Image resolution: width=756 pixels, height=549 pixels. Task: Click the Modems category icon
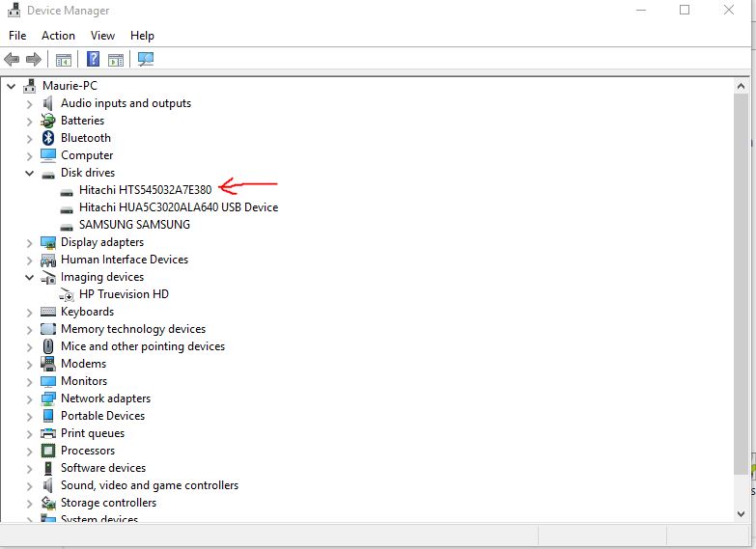click(47, 364)
